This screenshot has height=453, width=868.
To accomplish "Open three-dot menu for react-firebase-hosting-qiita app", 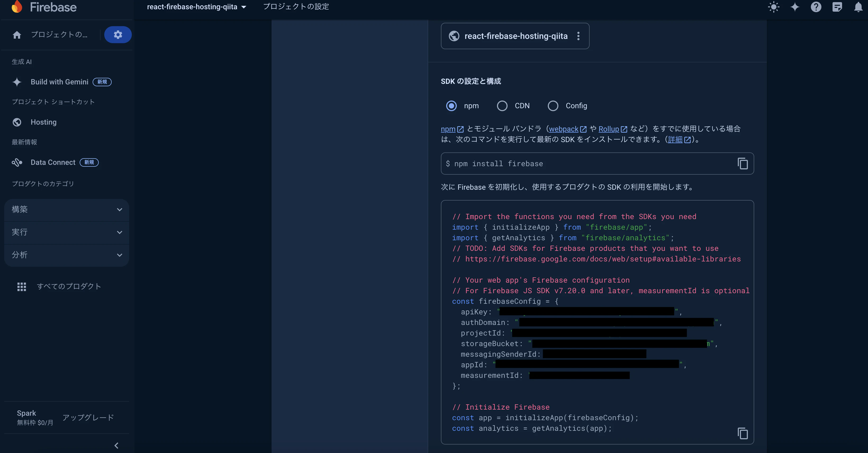I will click(578, 36).
